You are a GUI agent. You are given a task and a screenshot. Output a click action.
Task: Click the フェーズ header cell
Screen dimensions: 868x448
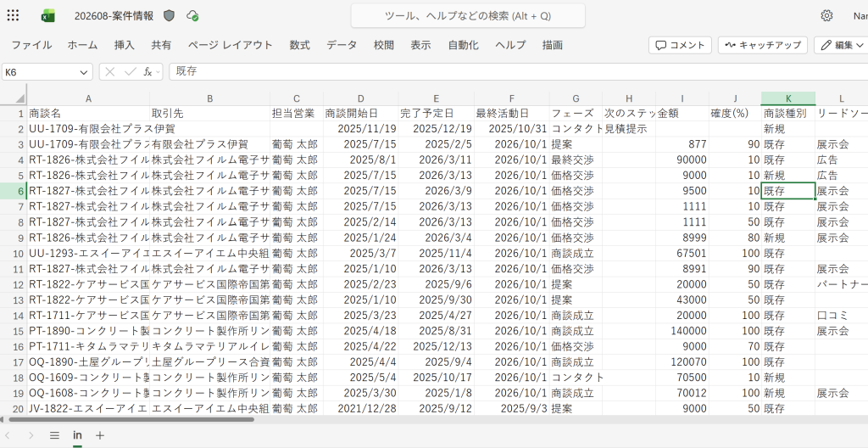(576, 114)
